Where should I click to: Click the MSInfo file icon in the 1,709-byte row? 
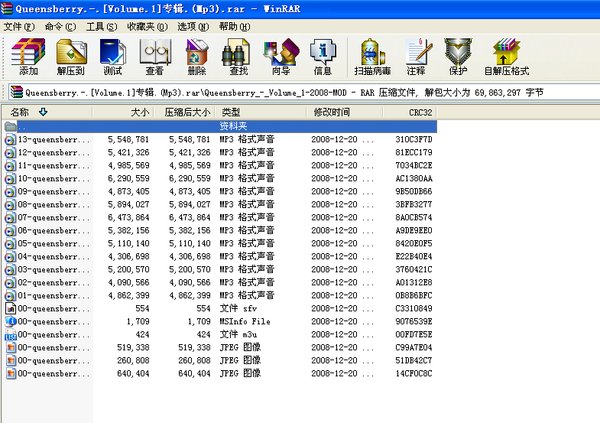coord(11,322)
